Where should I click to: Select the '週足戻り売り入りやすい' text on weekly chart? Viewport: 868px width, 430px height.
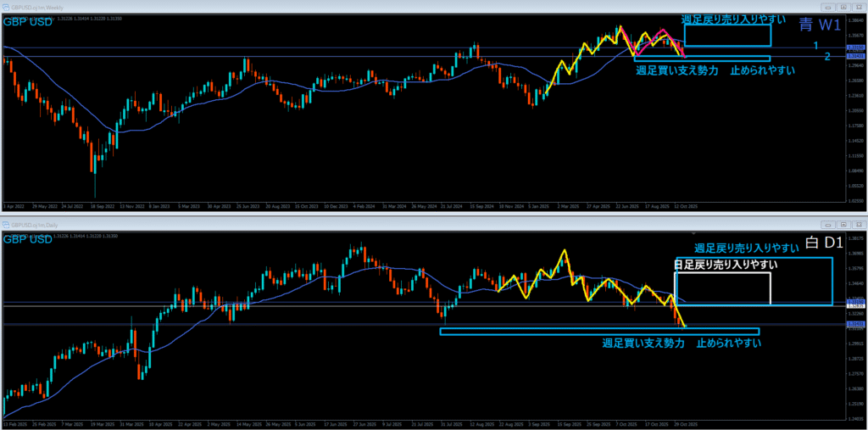point(732,20)
